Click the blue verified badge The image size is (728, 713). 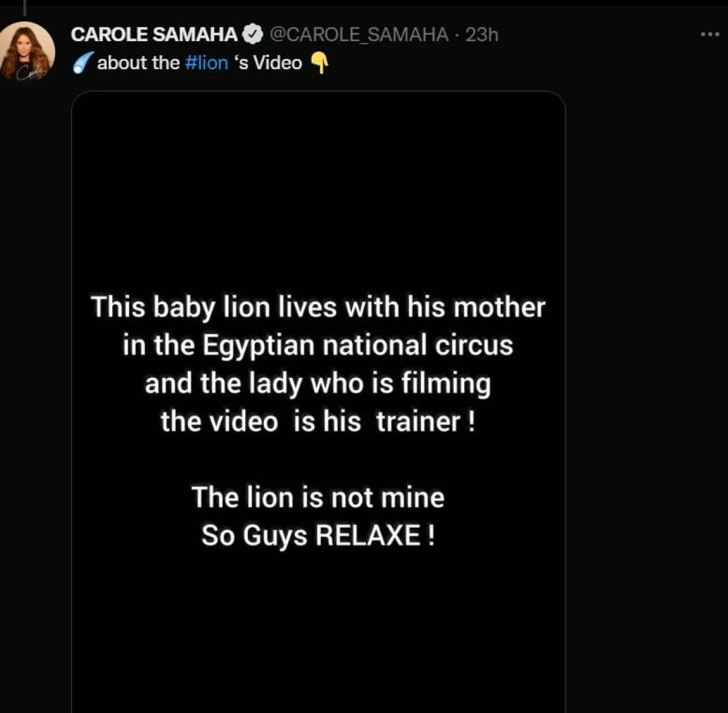coord(252,35)
